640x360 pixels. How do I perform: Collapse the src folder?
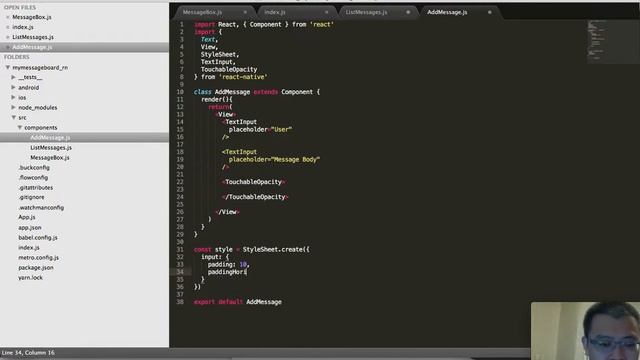13,118
